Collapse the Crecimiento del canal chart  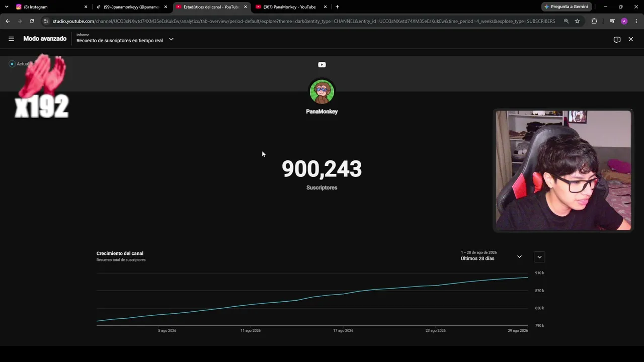(539, 257)
